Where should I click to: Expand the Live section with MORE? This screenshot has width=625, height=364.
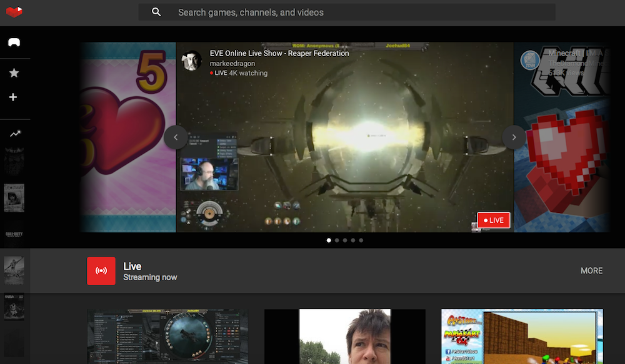click(x=591, y=271)
